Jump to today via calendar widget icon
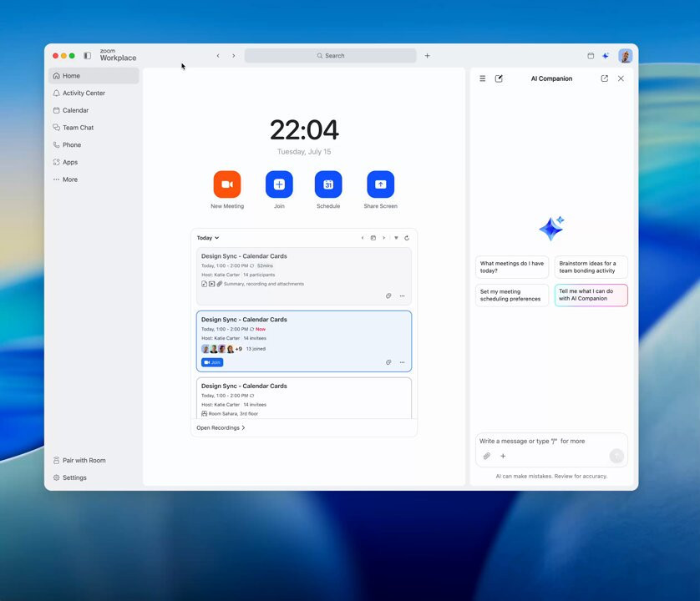The image size is (700, 601). [373, 238]
